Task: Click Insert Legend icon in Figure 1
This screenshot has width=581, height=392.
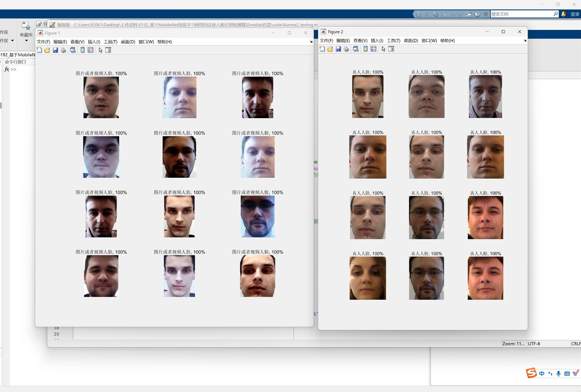Action: click(91, 50)
